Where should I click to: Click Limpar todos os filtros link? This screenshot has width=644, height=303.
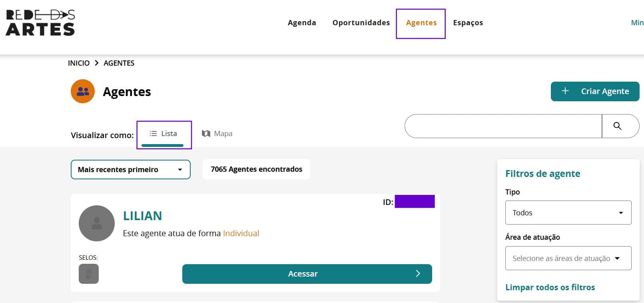coord(550,287)
